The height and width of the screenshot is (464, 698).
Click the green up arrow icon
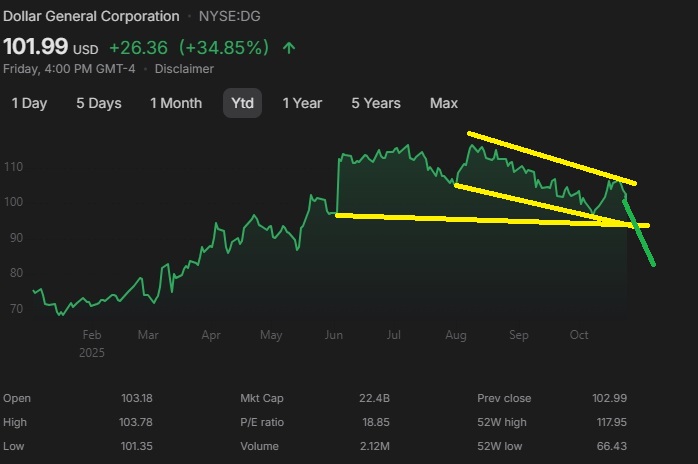[x=289, y=48]
